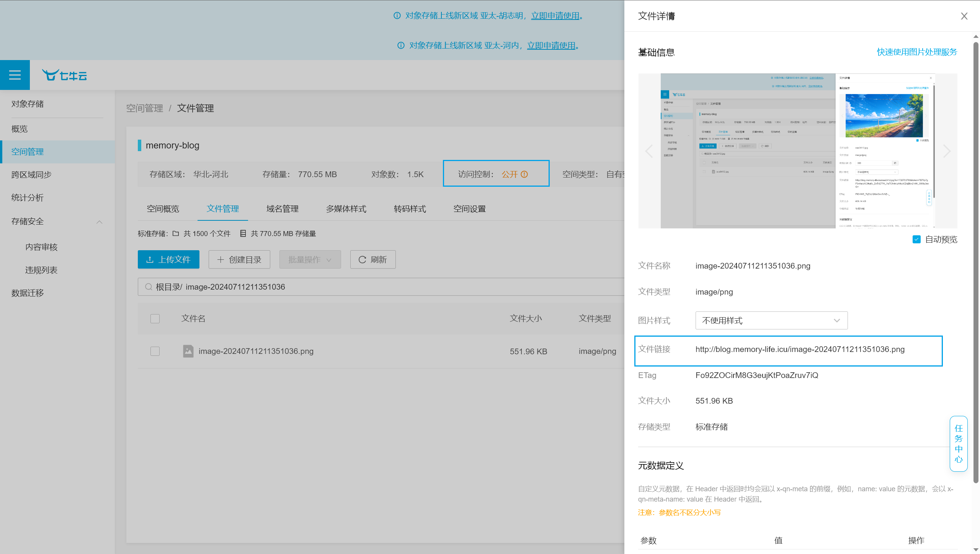Click the 551.96 KB cell in file table
The width and height of the screenshot is (980, 554).
click(529, 352)
